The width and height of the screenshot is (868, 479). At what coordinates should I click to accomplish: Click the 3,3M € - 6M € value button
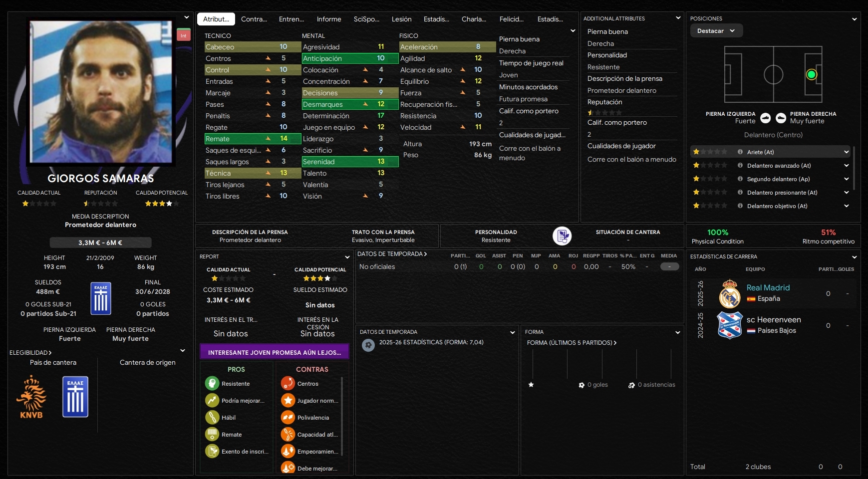point(100,242)
